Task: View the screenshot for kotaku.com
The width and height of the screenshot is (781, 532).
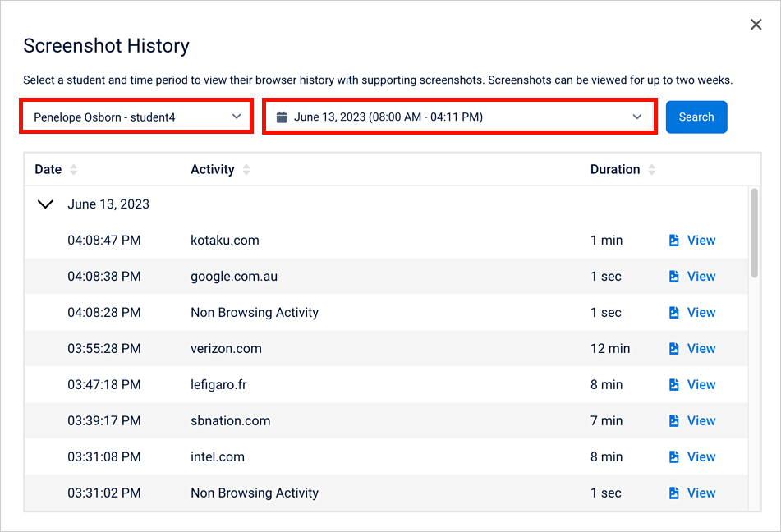Action: coord(702,240)
